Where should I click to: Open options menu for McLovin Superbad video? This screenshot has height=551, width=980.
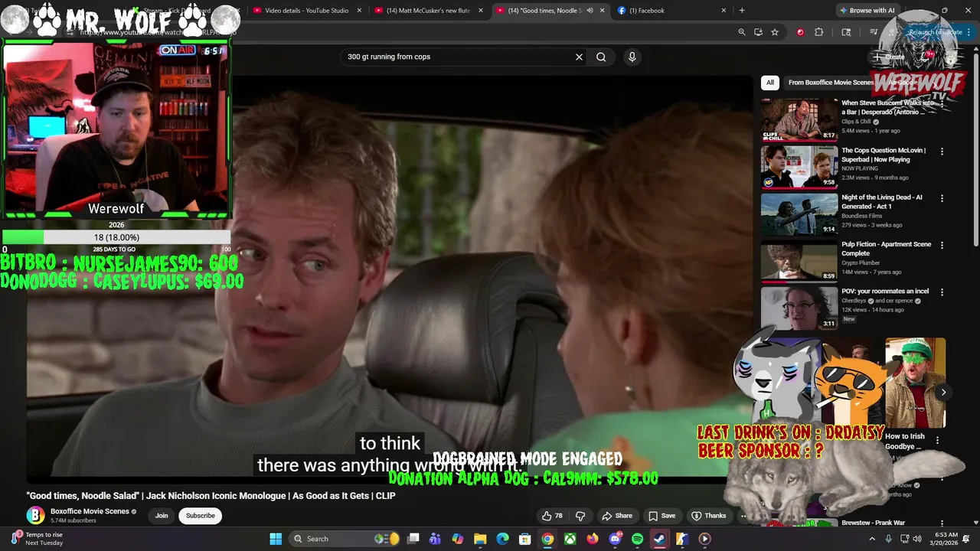[942, 152]
